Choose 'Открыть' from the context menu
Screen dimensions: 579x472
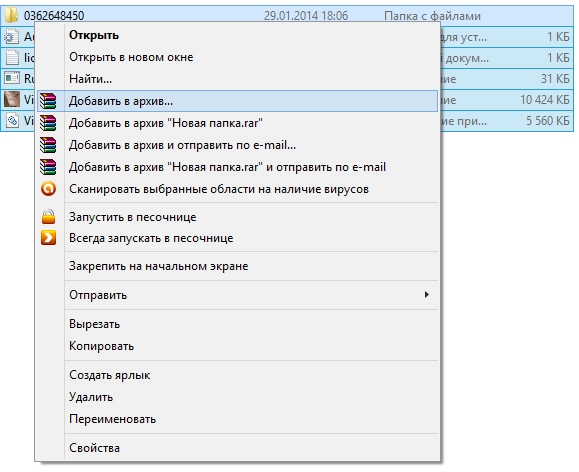(x=94, y=35)
